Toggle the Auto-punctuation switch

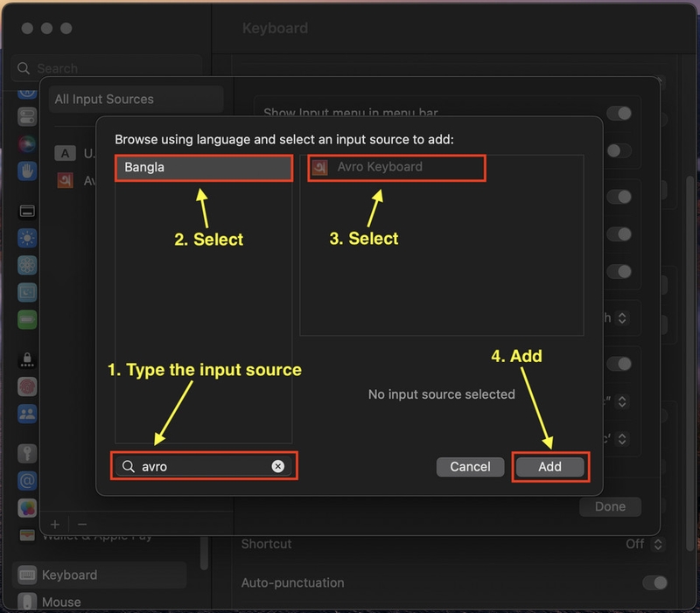coord(654,582)
